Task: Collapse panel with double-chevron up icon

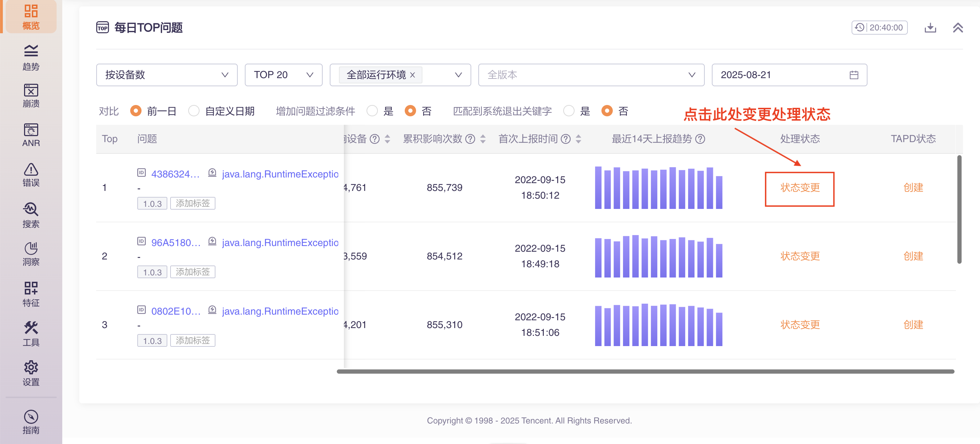Action: coord(958,28)
